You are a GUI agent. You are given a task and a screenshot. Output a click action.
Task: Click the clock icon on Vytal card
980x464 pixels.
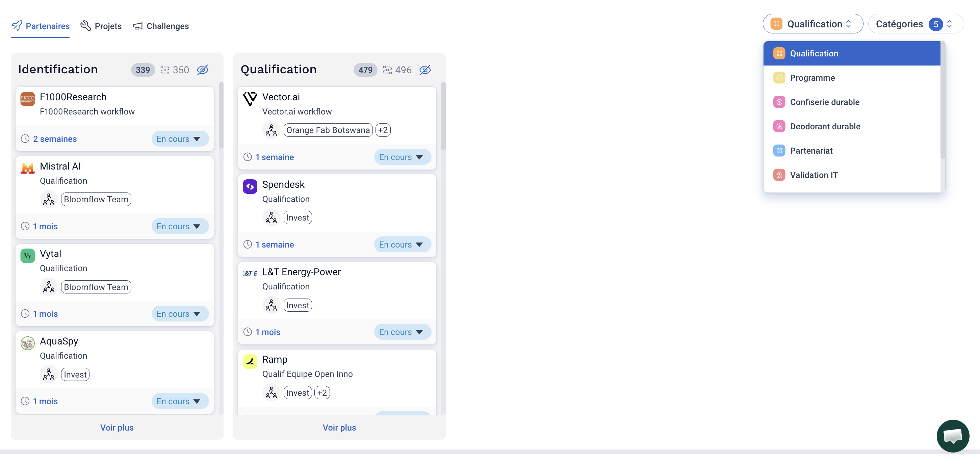(25, 314)
